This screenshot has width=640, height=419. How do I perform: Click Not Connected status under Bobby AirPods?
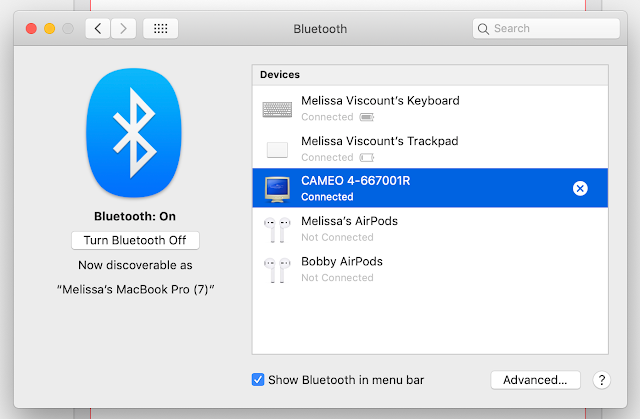(x=337, y=278)
